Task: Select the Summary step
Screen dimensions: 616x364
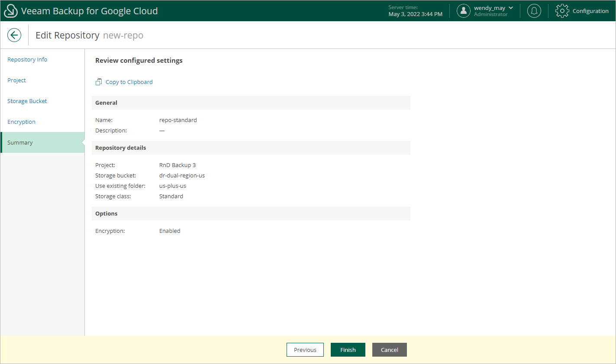Action: point(42,142)
